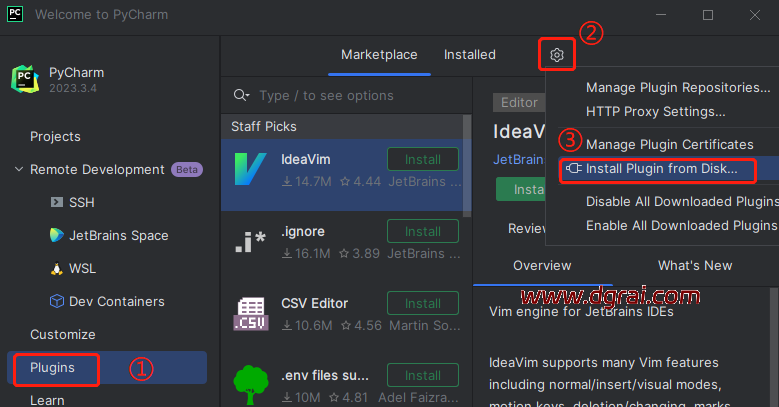Image resolution: width=779 pixels, height=407 pixels.
Task: Open SSH under Remote Development
Action: (81, 202)
